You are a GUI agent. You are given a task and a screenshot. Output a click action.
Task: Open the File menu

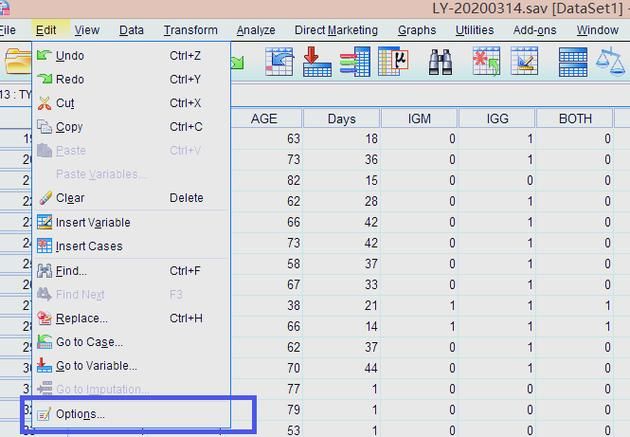(x=7, y=30)
